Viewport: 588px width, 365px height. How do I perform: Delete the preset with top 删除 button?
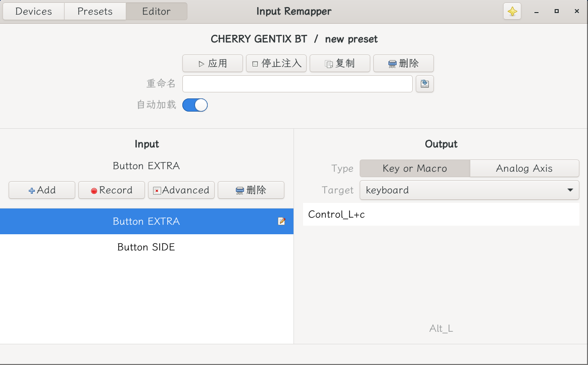(x=404, y=63)
